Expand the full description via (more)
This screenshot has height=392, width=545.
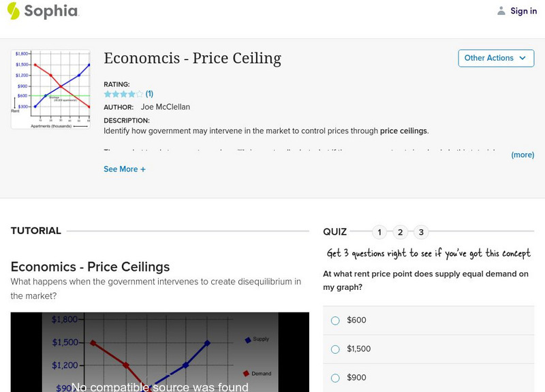pos(521,155)
